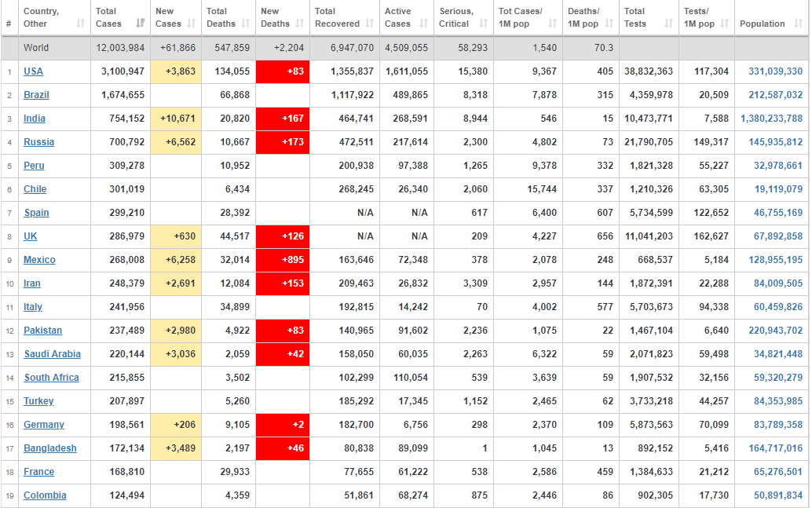Click sort arrows icon in Country column header
812x508 pixels.
coord(80,24)
